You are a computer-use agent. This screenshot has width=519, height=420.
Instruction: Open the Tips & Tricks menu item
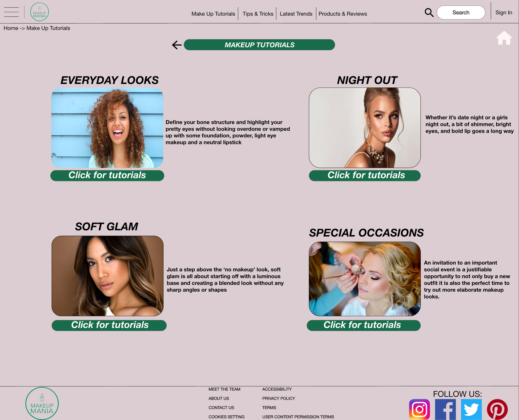258,14
